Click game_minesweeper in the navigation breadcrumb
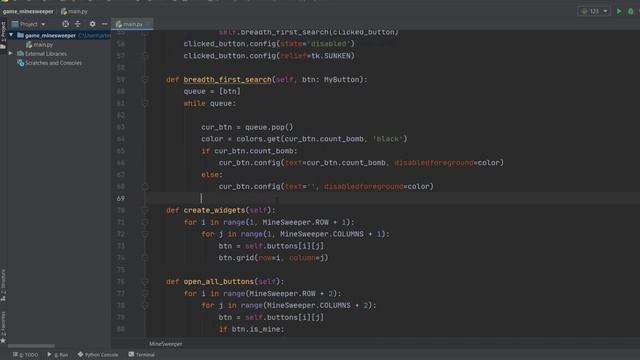Image resolution: width=640 pixels, height=360 pixels. click(28, 11)
